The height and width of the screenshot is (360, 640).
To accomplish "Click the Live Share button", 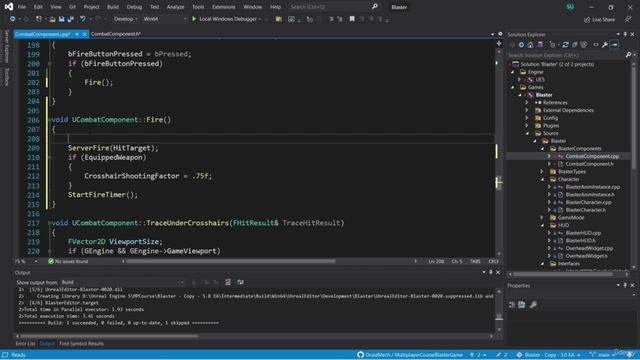I will click(600, 20).
